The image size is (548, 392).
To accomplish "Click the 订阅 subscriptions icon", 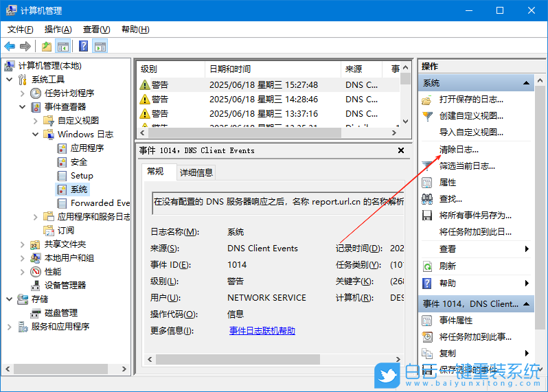I will 48,230.
